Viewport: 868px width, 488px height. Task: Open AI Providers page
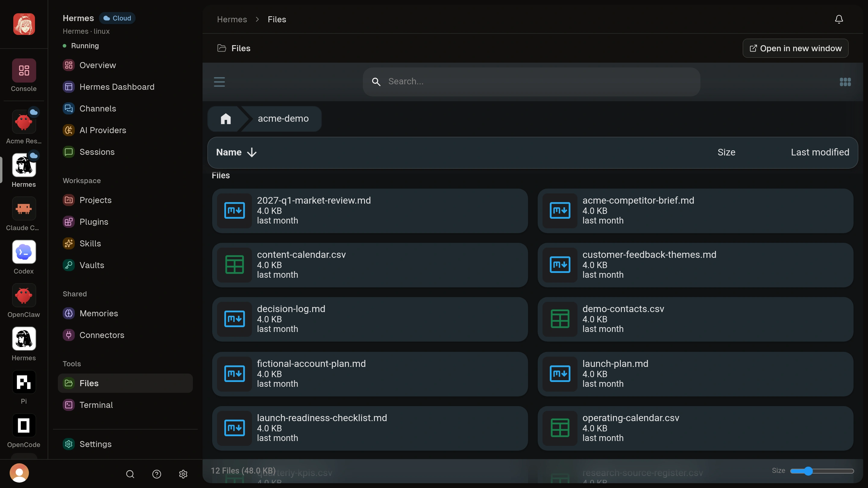[x=125, y=130]
